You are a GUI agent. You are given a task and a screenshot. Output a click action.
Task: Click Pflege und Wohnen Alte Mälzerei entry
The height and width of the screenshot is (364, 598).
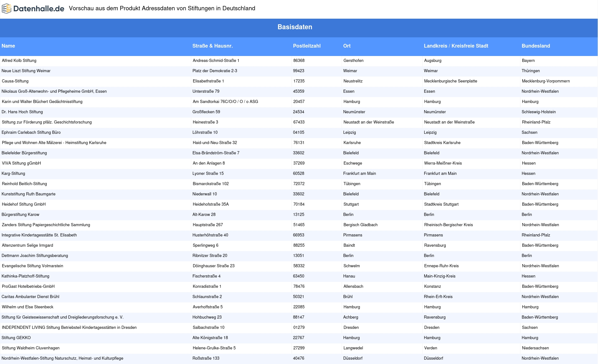click(54, 143)
